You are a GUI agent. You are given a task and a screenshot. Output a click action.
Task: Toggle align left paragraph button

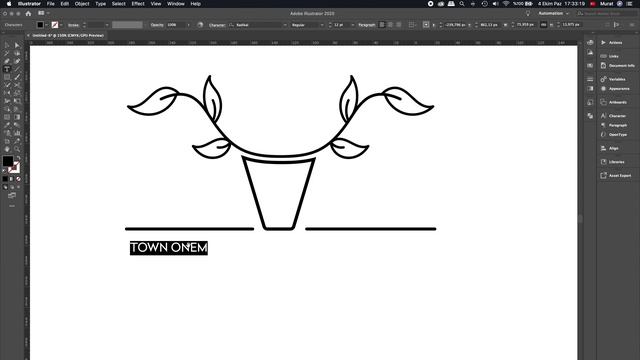point(382,25)
